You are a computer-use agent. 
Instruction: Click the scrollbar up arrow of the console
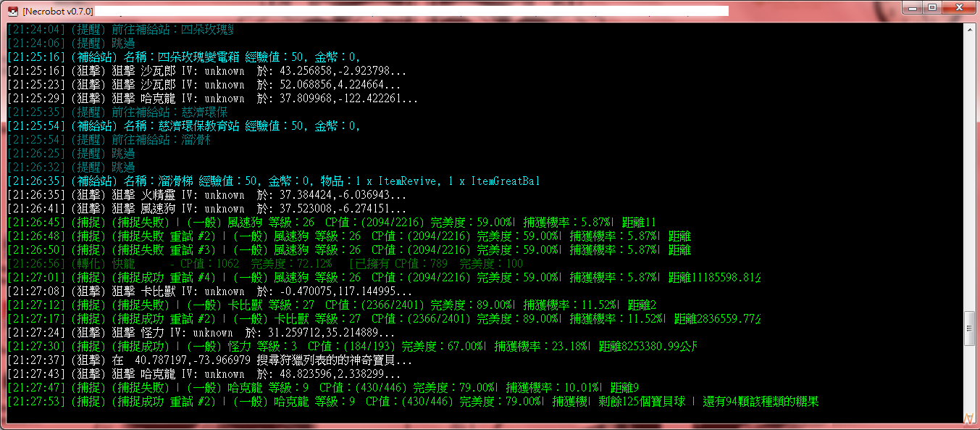pyautogui.click(x=969, y=29)
